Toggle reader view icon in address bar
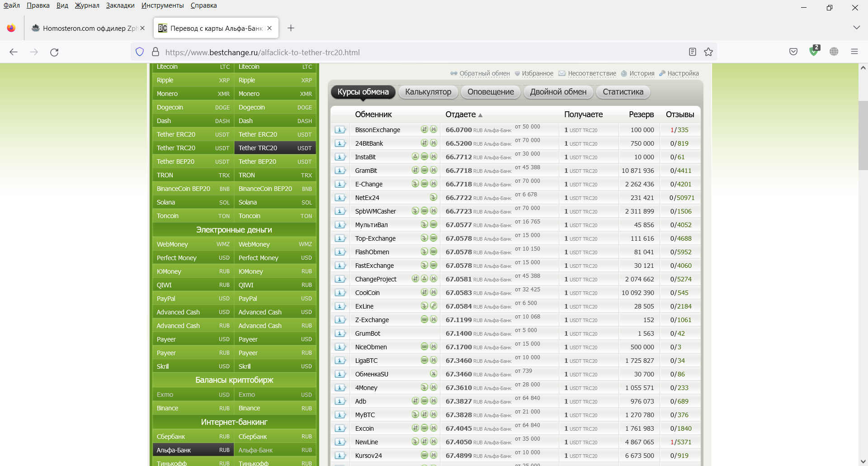 point(692,52)
